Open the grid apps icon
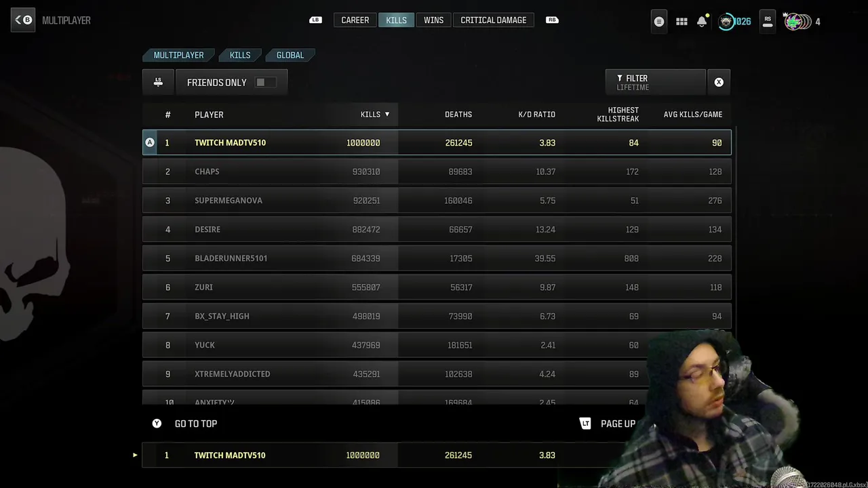This screenshot has width=868, height=488. click(682, 22)
